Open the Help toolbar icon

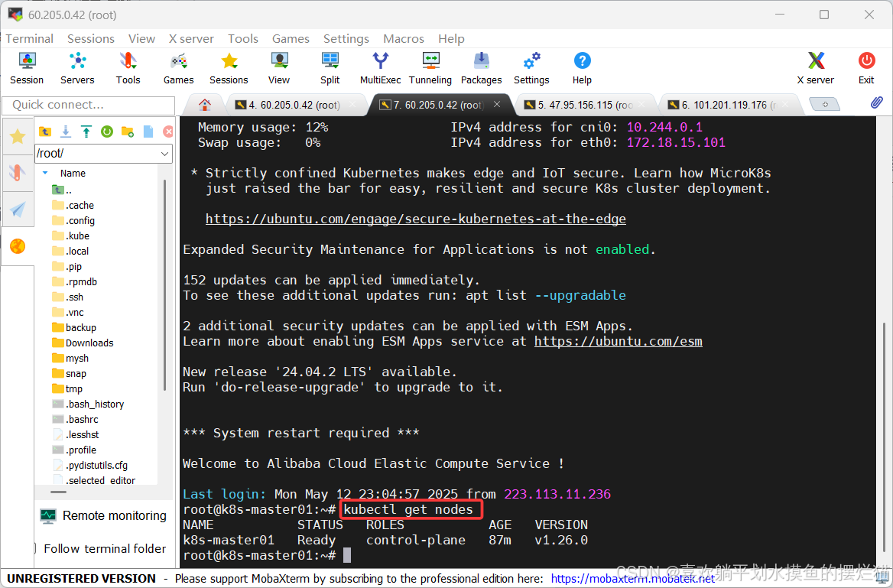pos(582,68)
